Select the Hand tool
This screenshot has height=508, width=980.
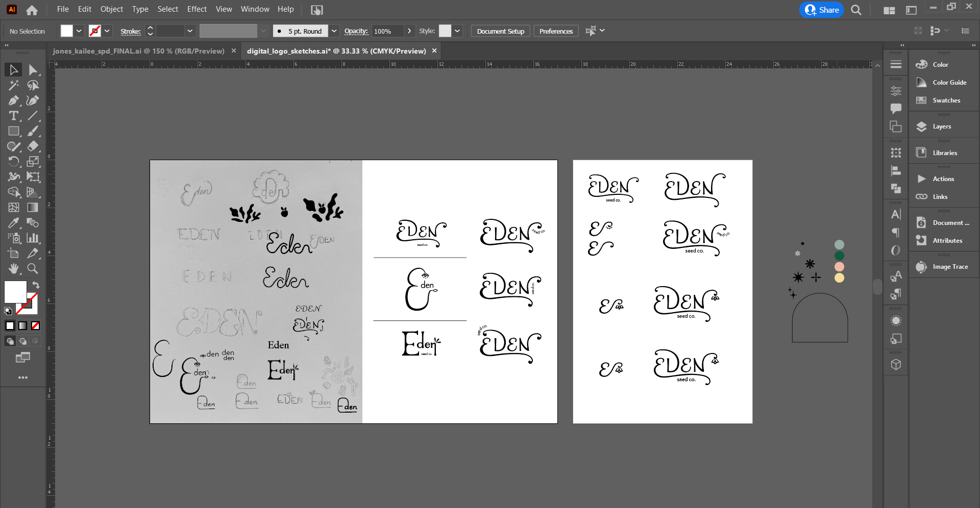coord(14,269)
